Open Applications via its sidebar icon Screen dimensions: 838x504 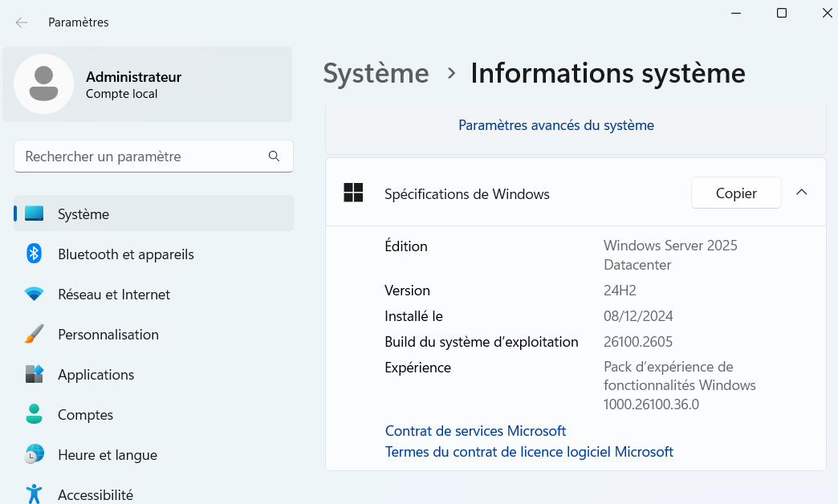tap(34, 375)
